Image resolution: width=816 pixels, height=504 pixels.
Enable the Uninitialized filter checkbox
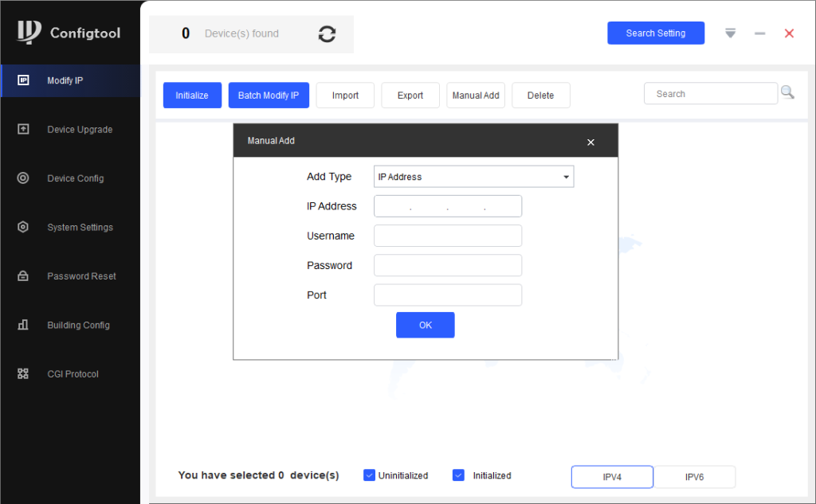369,475
